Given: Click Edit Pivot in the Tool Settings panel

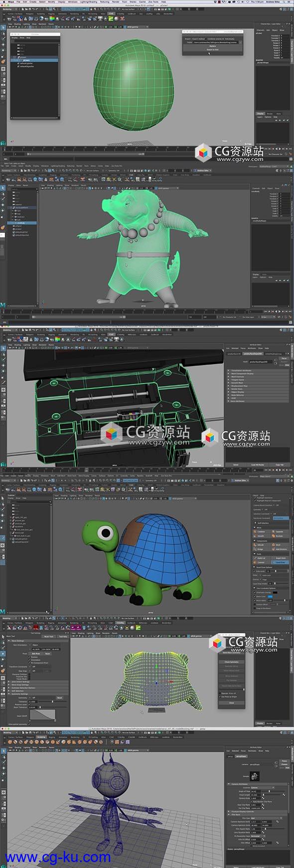Looking at the screenshot, I should (36, 654).
